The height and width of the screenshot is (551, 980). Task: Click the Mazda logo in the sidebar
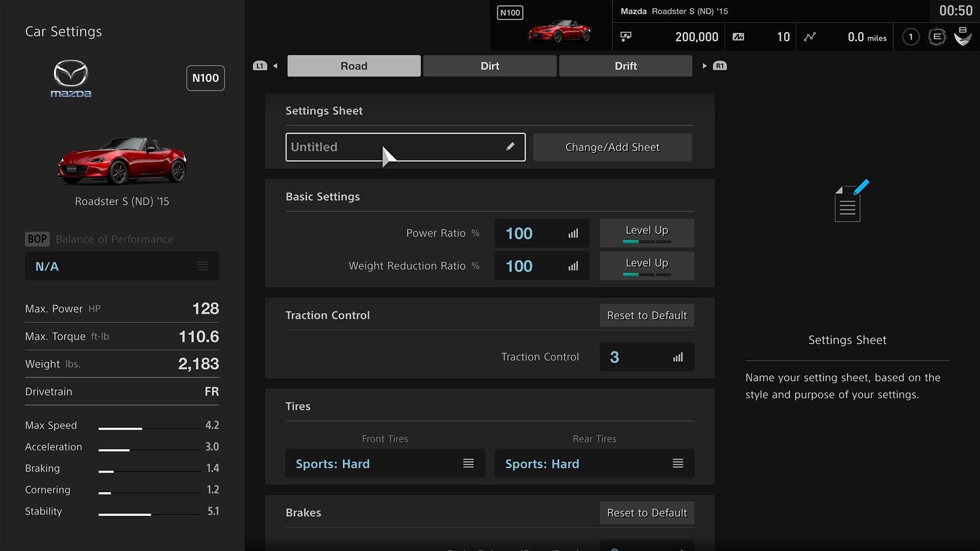click(71, 78)
